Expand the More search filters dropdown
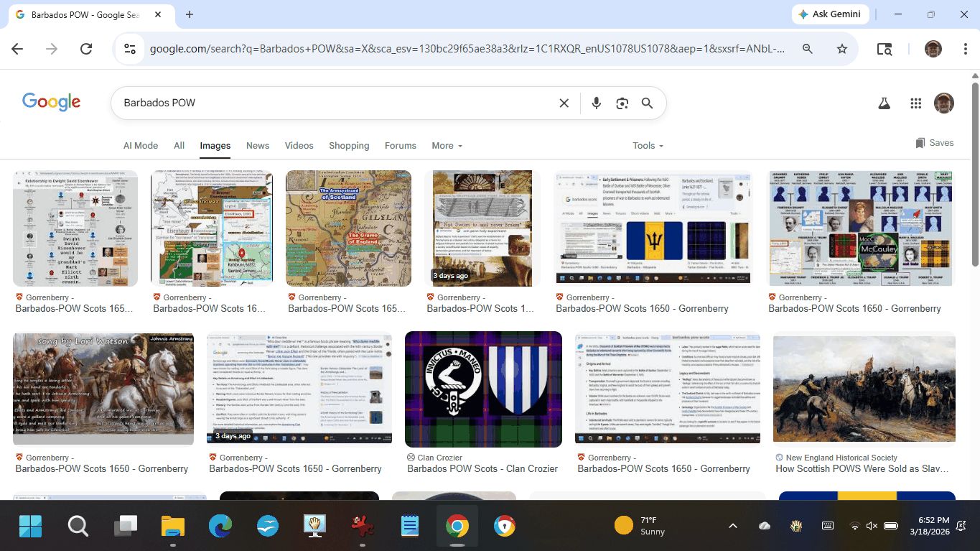The height and width of the screenshot is (551, 980). [447, 146]
